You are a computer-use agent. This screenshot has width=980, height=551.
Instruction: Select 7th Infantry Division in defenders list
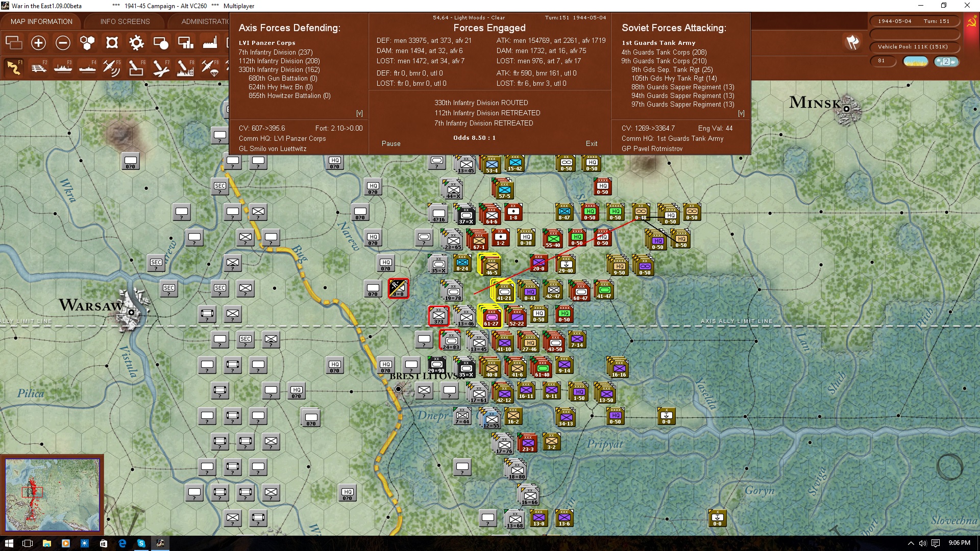276,52
